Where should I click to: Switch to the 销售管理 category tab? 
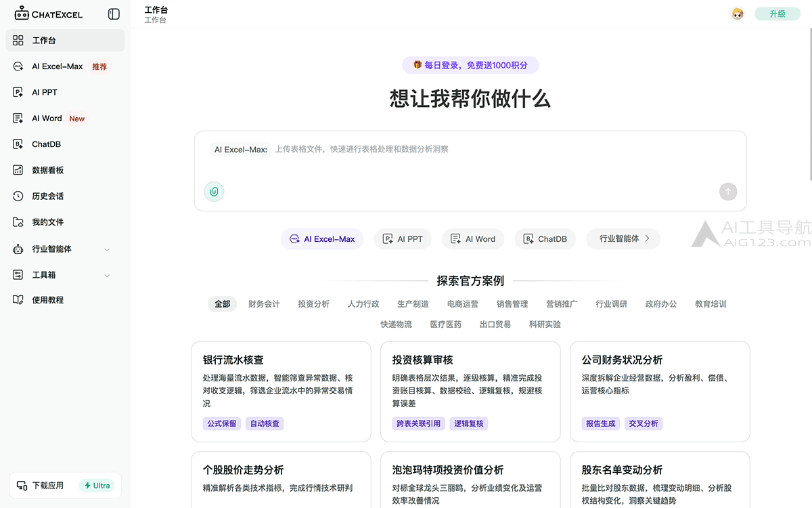(x=512, y=304)
